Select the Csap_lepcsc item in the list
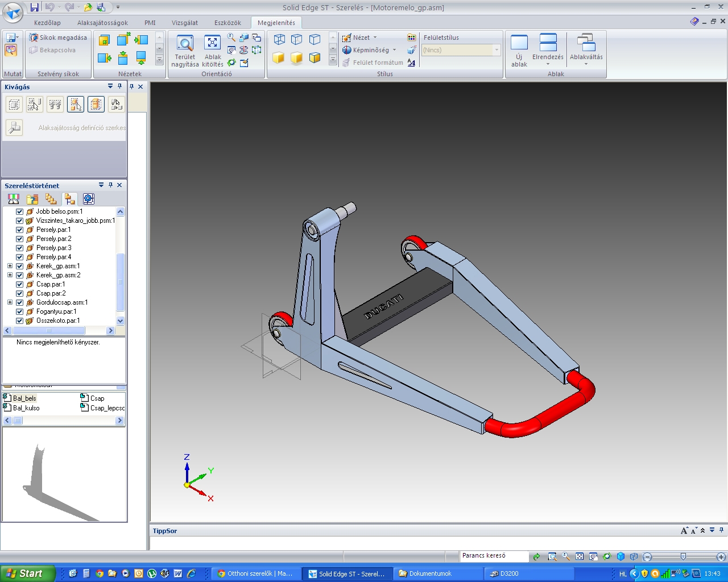This screenshot has width=728, height=582. coord(102,408)
